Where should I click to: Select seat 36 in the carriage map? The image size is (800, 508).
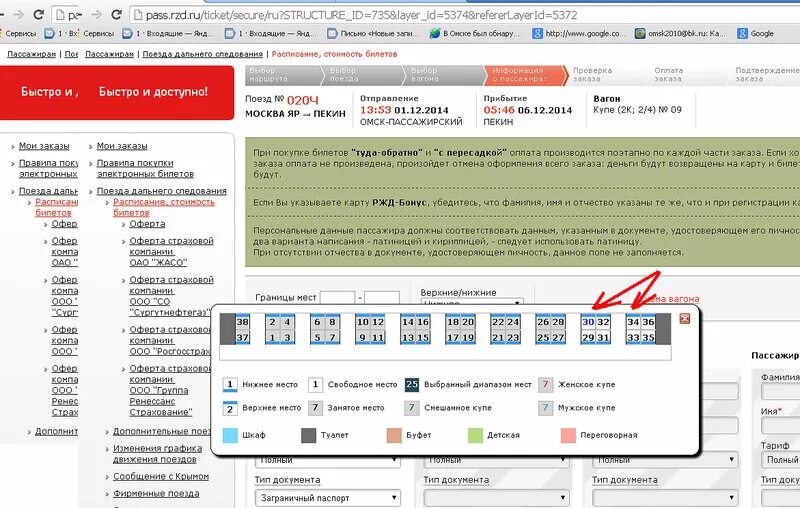pos(648,322)
